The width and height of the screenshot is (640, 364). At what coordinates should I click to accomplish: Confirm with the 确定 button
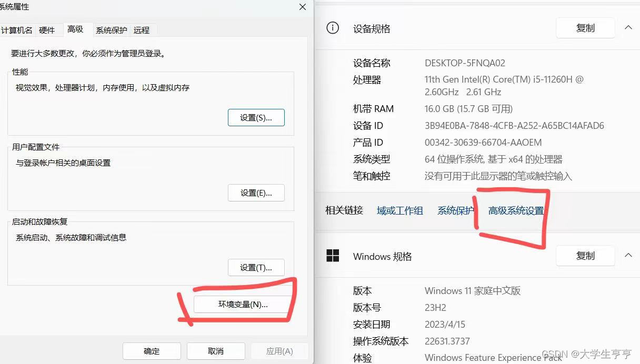pyautogui.click(x=152, y=351)
